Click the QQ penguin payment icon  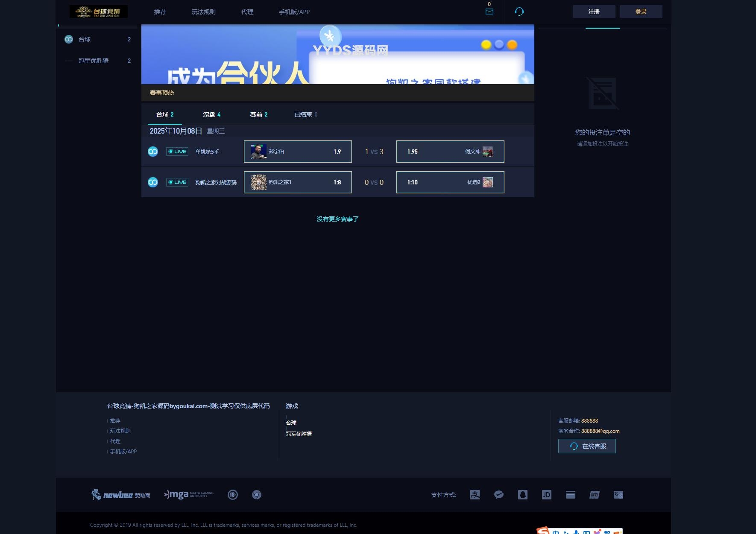[x=522, y=495]
